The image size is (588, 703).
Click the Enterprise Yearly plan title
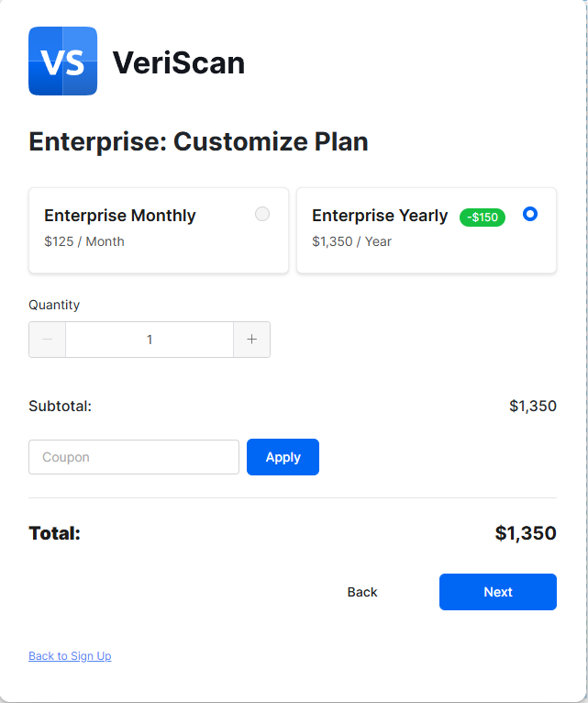coord(380,216)
